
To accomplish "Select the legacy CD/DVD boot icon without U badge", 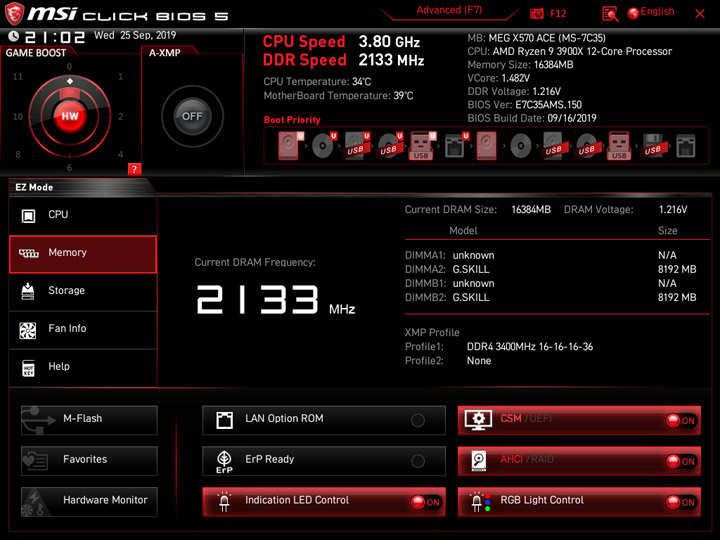I will [521, 146].
